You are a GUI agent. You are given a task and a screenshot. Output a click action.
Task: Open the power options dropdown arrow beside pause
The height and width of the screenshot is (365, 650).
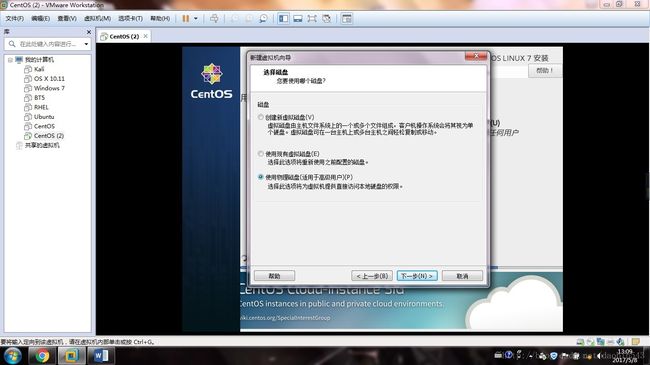pyautogui.click(x=196, y=19)
